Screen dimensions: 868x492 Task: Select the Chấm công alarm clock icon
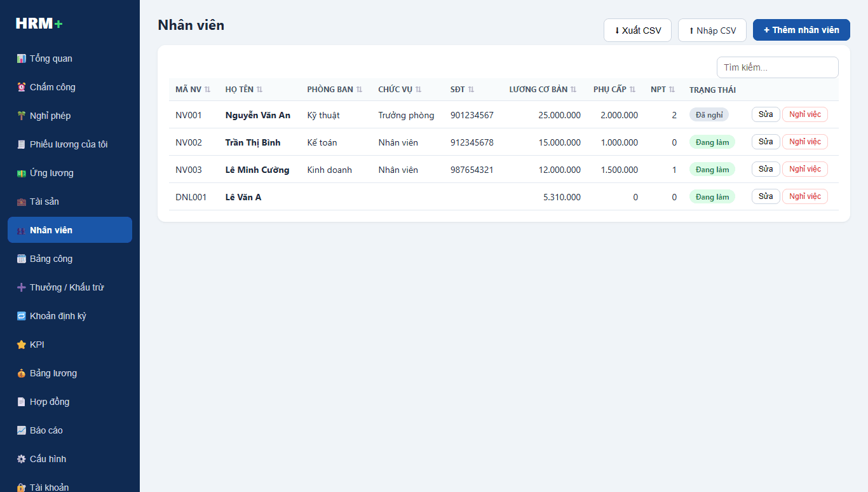[21, 87]
